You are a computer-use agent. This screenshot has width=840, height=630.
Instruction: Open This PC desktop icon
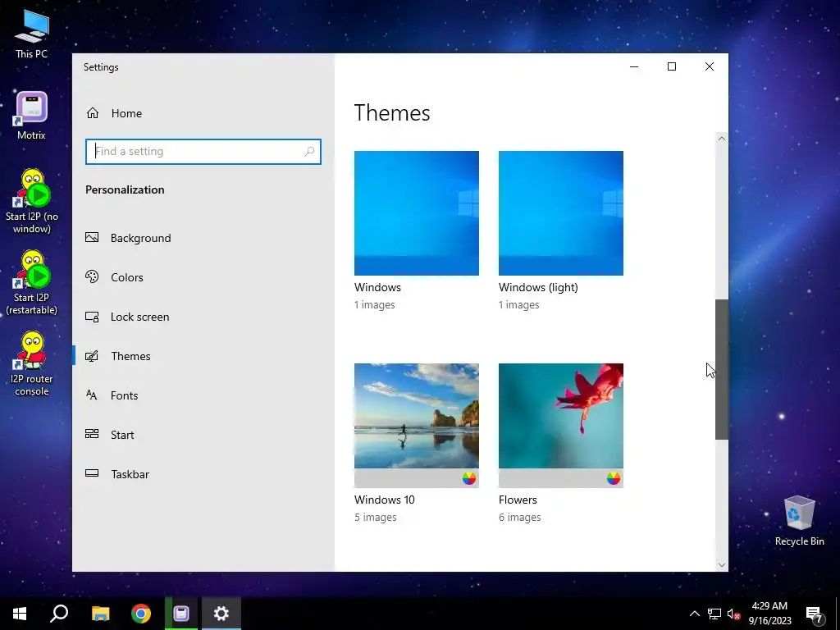[32, 34]
